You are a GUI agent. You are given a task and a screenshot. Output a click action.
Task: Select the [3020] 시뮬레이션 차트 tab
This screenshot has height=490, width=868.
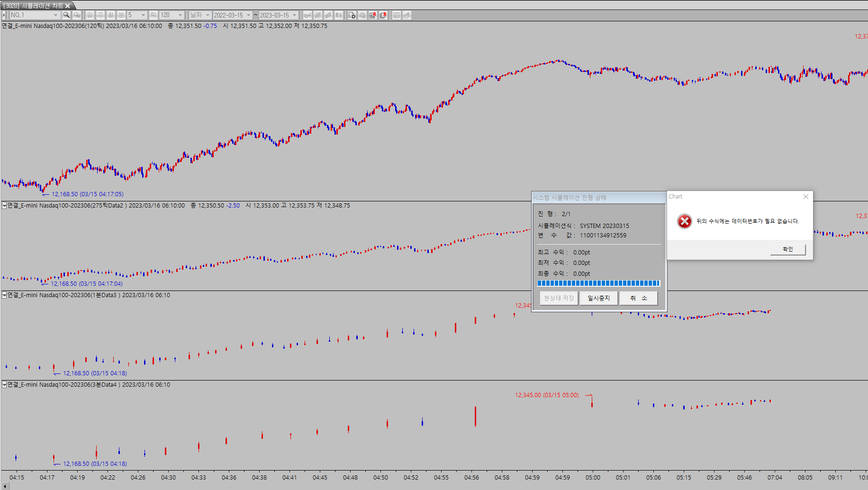pyautogui.click(x=33, y=6)
